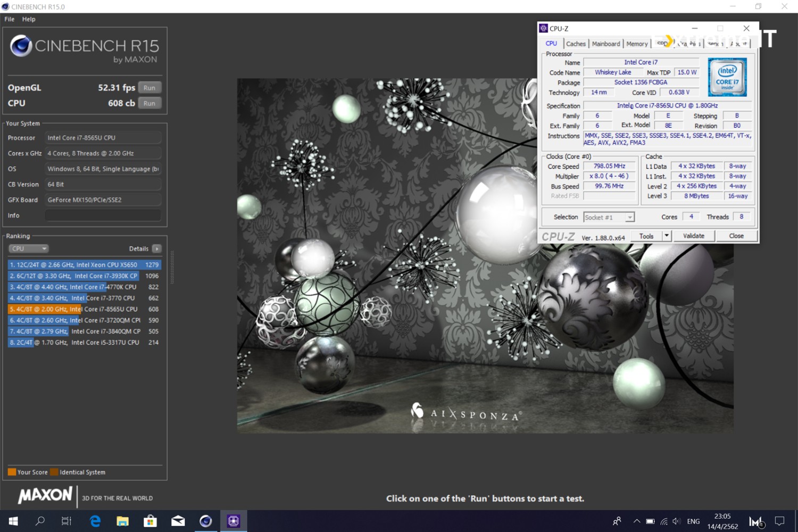Viewport: 798px width, 532px height.
Task: Click the 608 cb CPU score
Action: click(121, 103)
